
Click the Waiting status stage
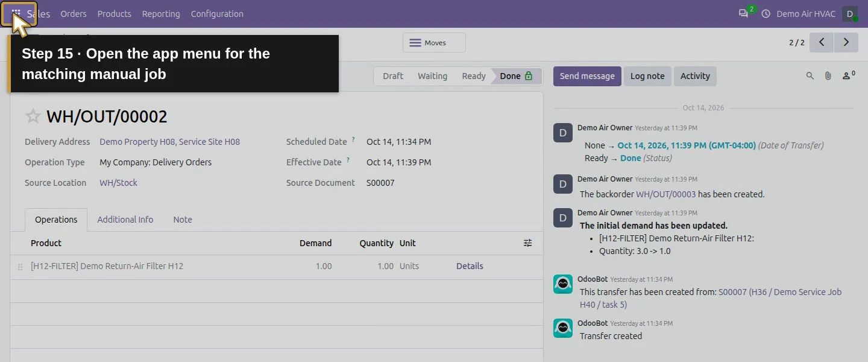[x=432, y=76]
